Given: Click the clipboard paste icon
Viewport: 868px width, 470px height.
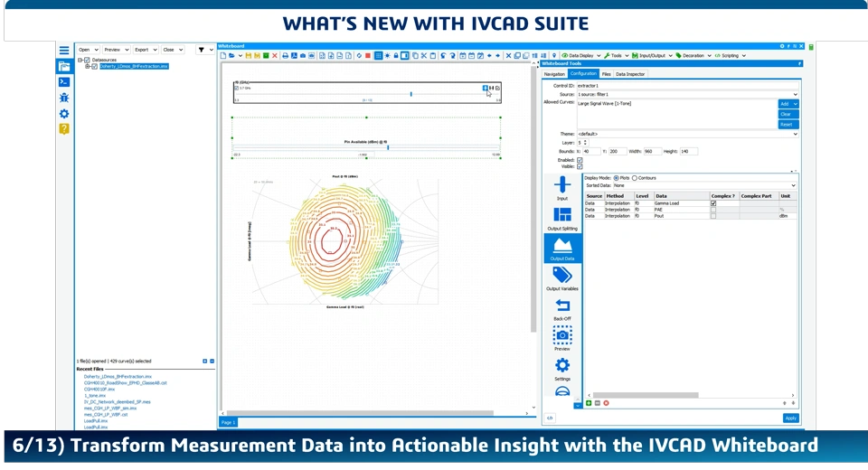Looking at the screenshot, I should tap(433, 55).
